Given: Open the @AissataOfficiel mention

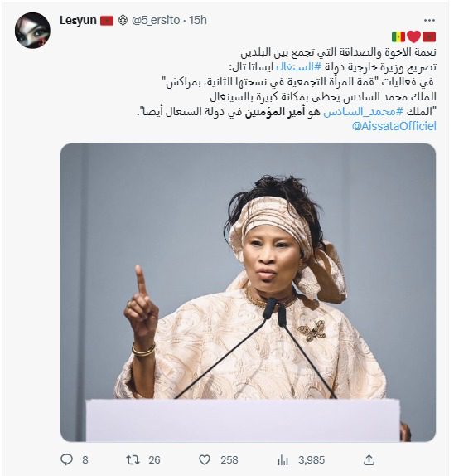Looking at the screenshot, I should 394,126.
